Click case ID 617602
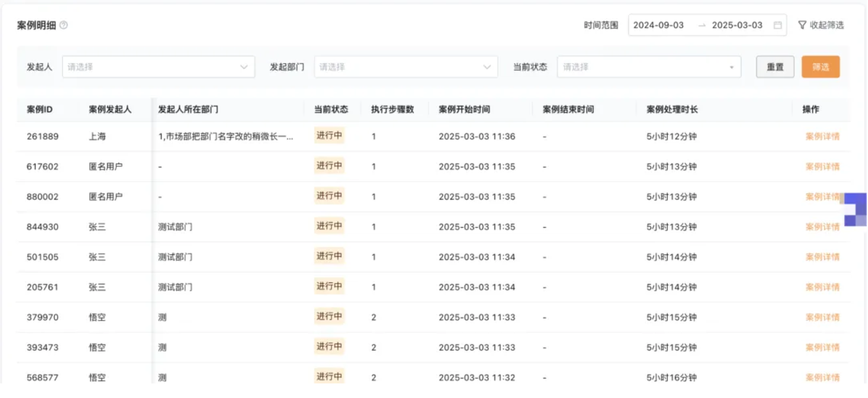 42,167
